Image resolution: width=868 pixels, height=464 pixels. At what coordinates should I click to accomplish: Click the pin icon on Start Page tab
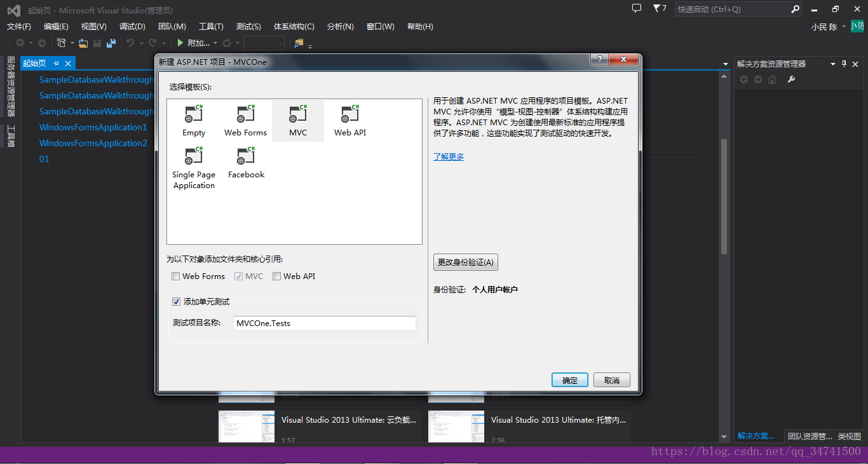(56, 63)
